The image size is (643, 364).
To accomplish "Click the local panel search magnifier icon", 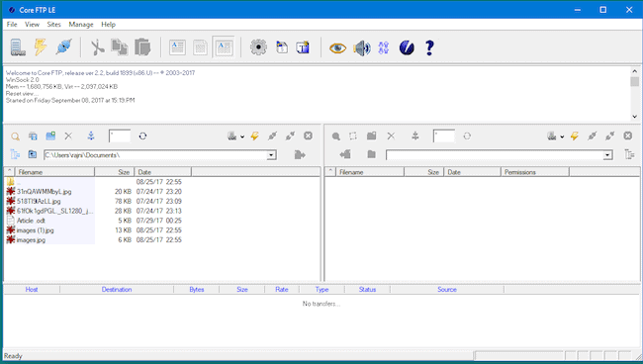I will [15, 136].
